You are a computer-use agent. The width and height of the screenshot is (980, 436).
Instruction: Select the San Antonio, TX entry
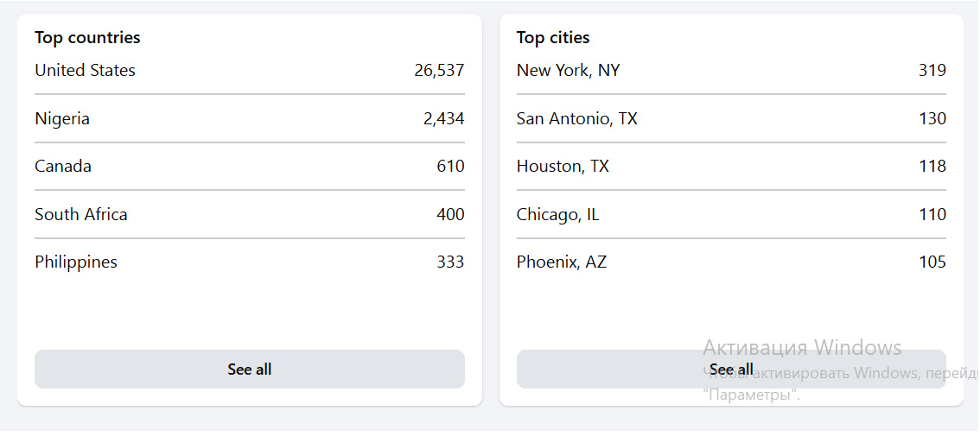731,118
